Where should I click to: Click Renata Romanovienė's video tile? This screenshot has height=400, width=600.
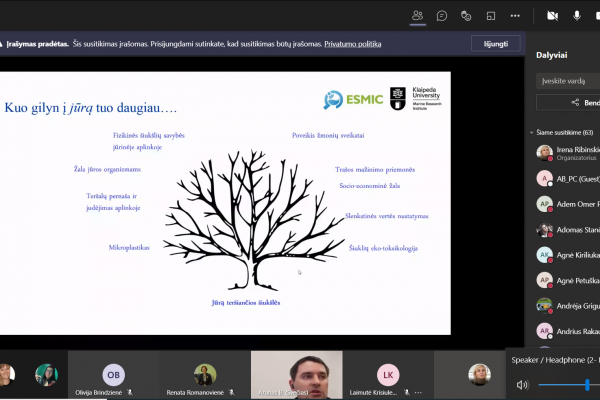205,375
